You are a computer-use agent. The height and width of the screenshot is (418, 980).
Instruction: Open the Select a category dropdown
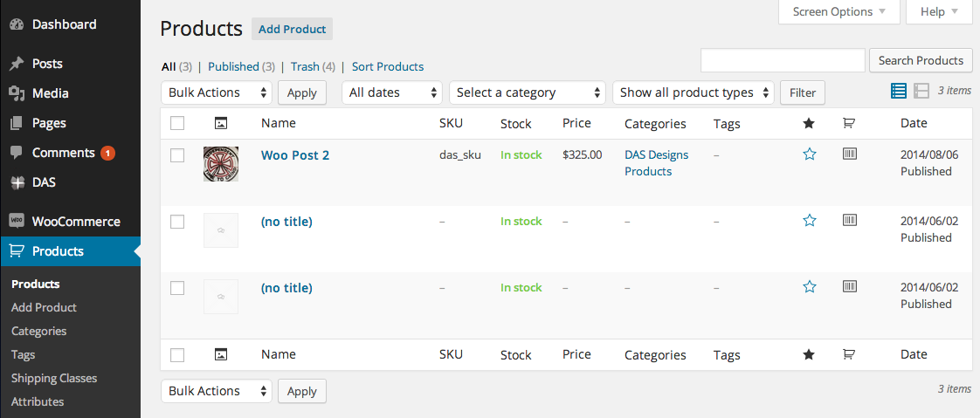528,93
